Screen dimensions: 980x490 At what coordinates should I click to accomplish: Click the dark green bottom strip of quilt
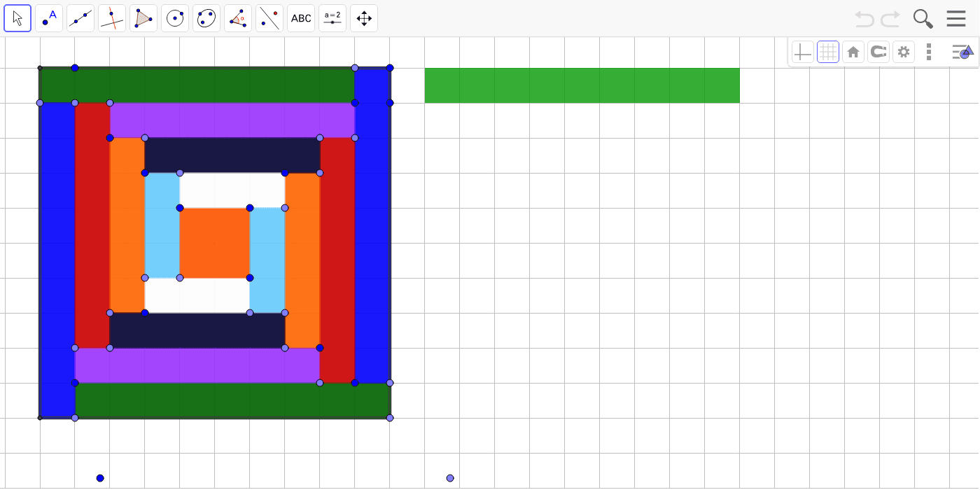click(x=232, y=400)
